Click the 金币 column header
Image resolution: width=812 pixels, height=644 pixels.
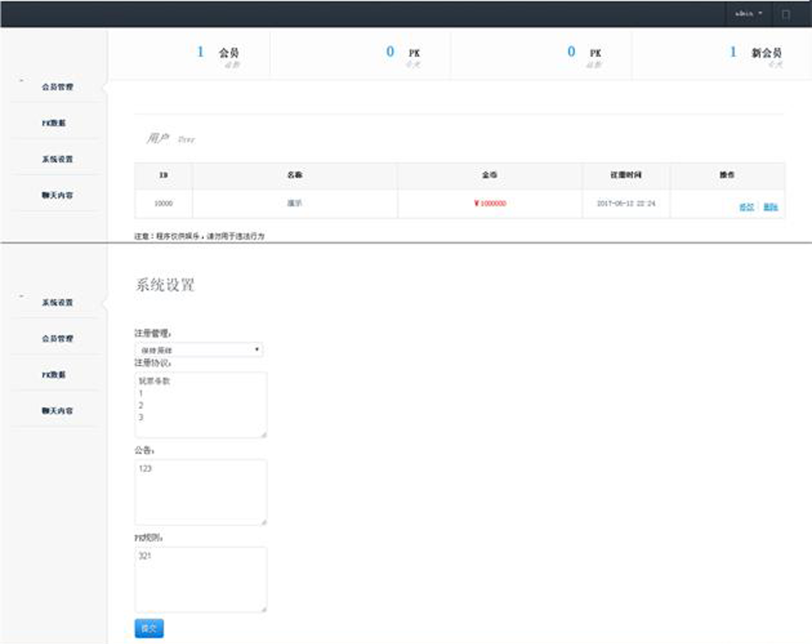coord(490,176)
